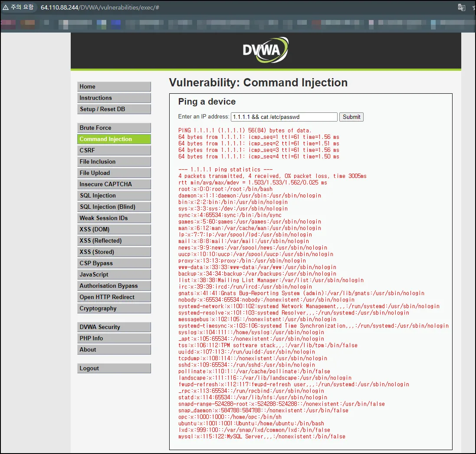Click the 'games:x:5:60' passwd line
The height and width of the screenshot is (454, 476).
249,222
